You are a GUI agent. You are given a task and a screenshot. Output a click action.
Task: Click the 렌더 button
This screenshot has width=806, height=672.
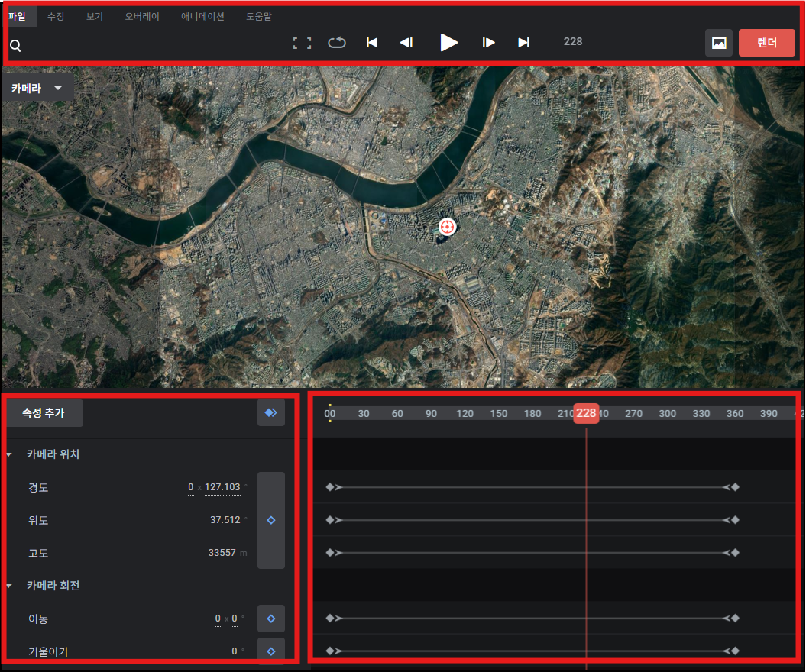pos(766,43)
